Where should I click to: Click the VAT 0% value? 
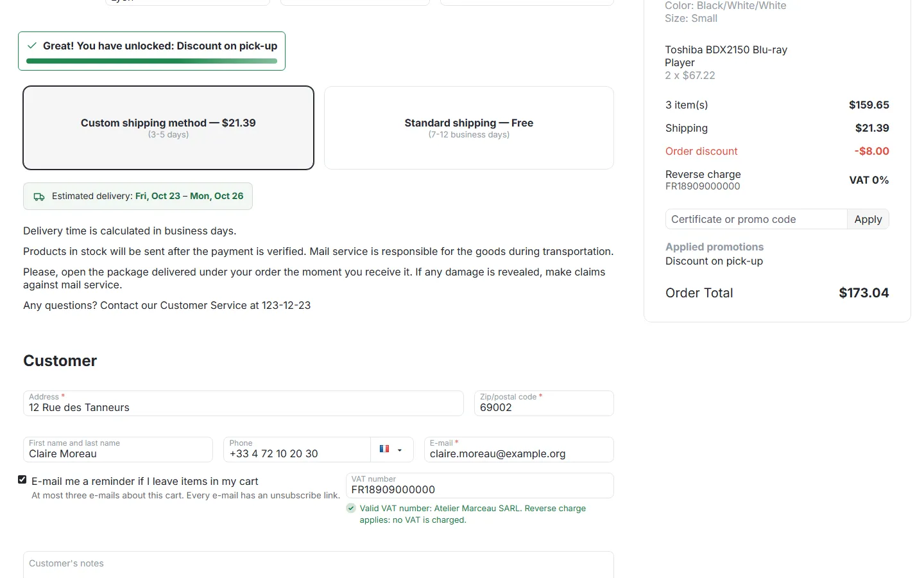click(869, 180)
